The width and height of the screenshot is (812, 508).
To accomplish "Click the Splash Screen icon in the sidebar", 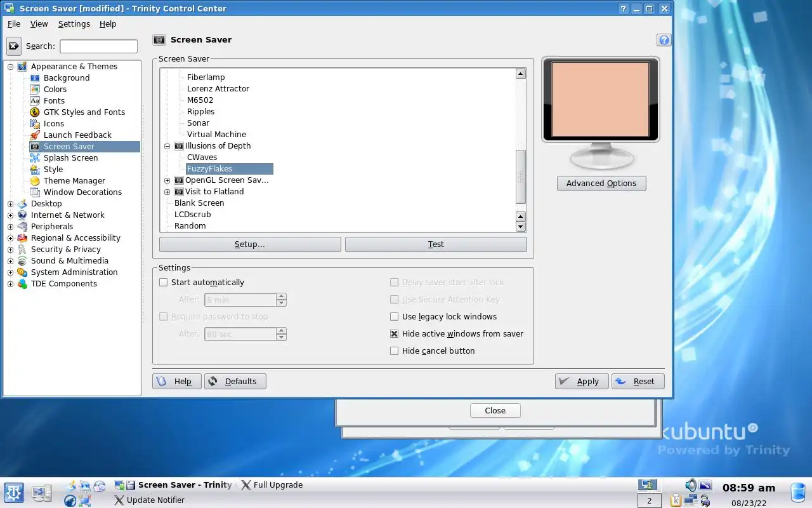I will click(35, 158).
